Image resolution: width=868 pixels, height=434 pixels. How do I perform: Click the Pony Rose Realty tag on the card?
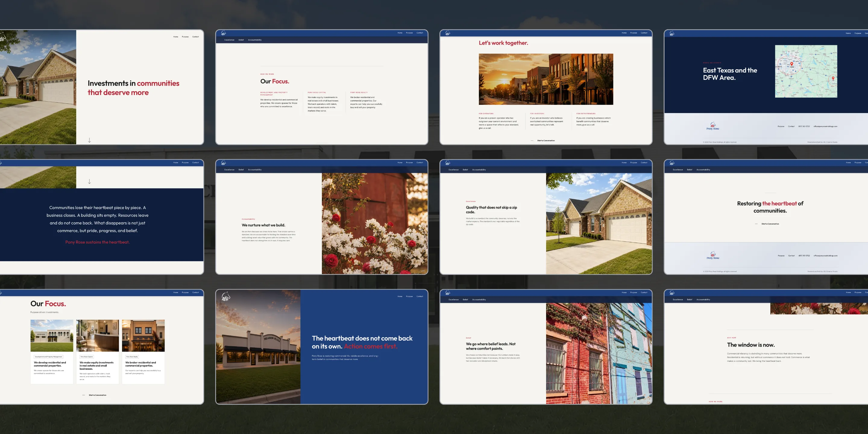132,357
